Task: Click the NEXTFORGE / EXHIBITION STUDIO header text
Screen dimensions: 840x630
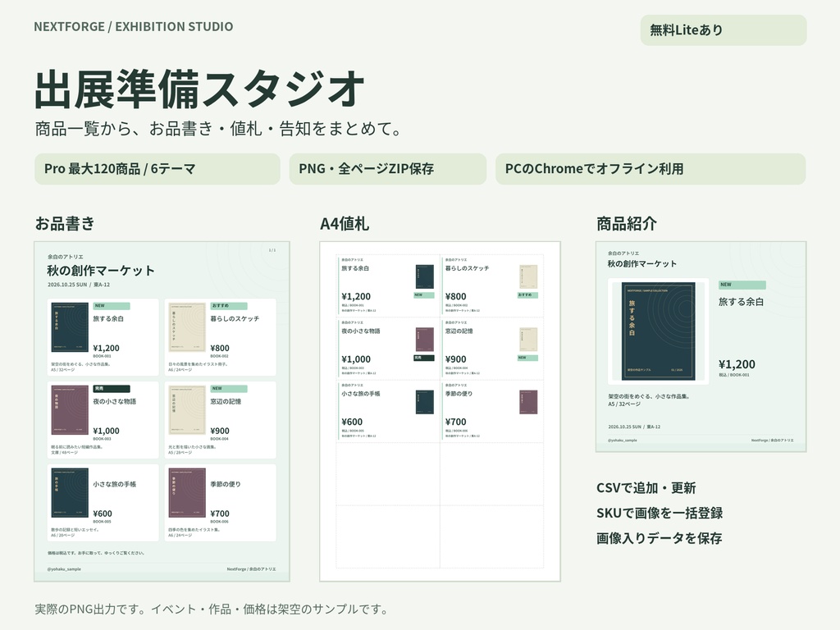Action: click(x=134, y=27)
